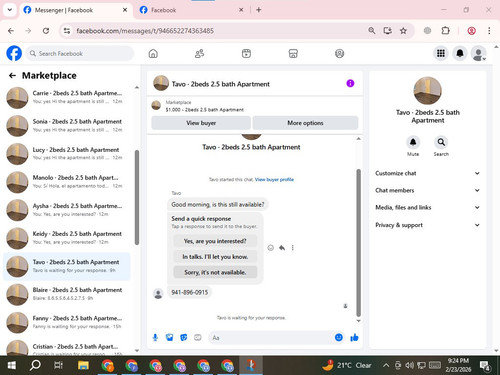The width and height of the screenshot is (500, 375).
Task: Open a new browser tab
Action: pyautogui.click(x=259, y=10)
